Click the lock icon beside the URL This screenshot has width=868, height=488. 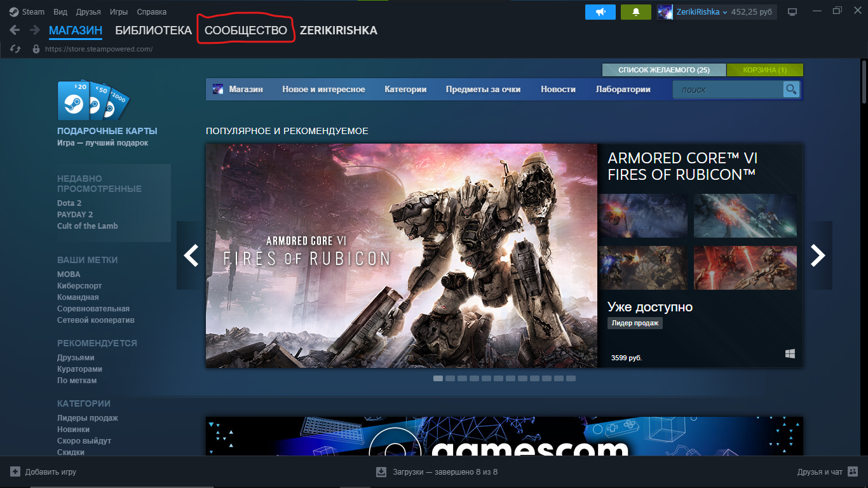[36, 49]
